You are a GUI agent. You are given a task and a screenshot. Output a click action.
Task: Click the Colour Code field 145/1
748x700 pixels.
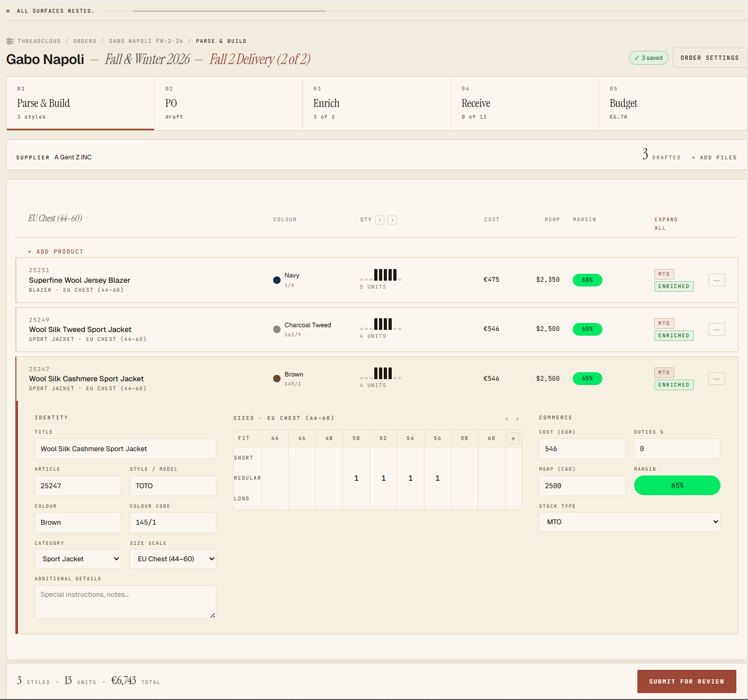173,522
